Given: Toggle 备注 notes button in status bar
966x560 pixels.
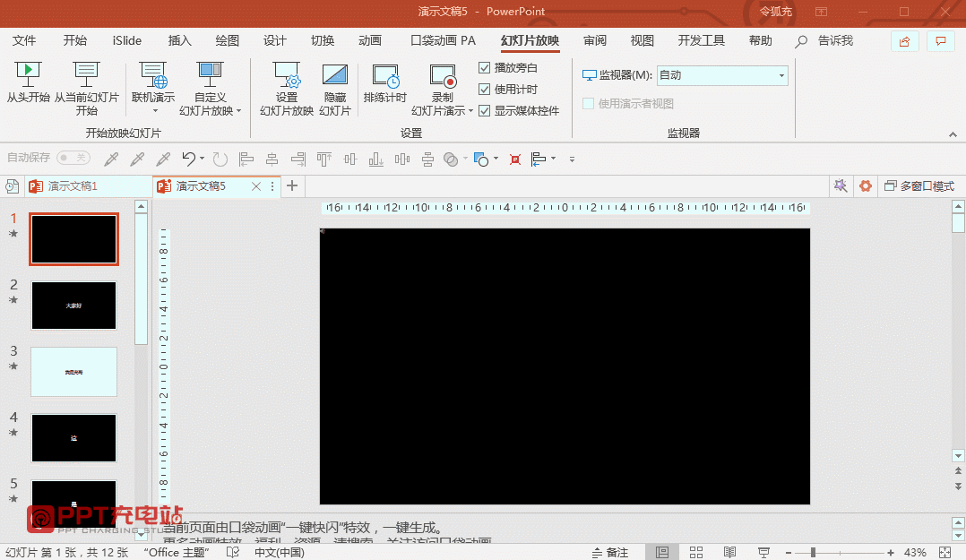Looking at the screenshot, I should pyautogui.click(x=610, y=553).
